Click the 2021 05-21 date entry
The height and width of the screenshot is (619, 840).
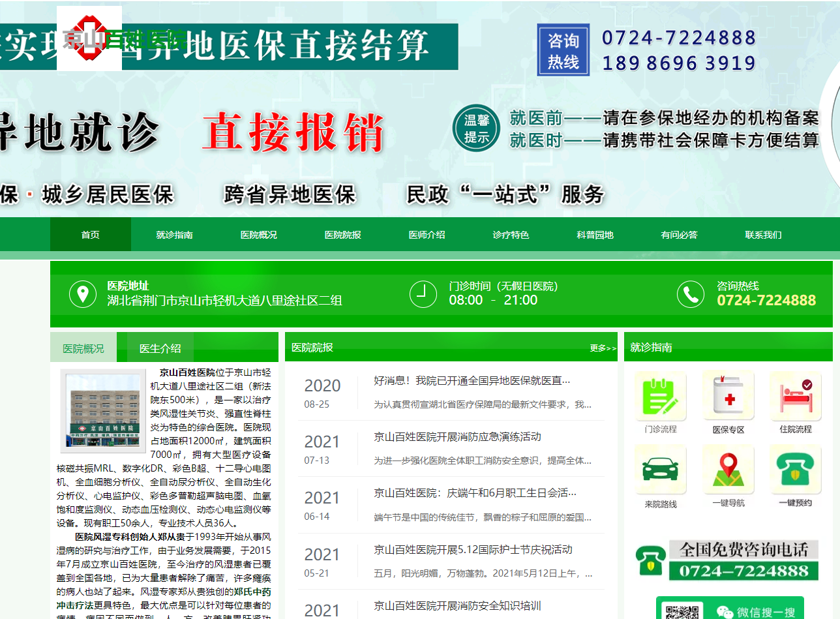tap(322, 562)
